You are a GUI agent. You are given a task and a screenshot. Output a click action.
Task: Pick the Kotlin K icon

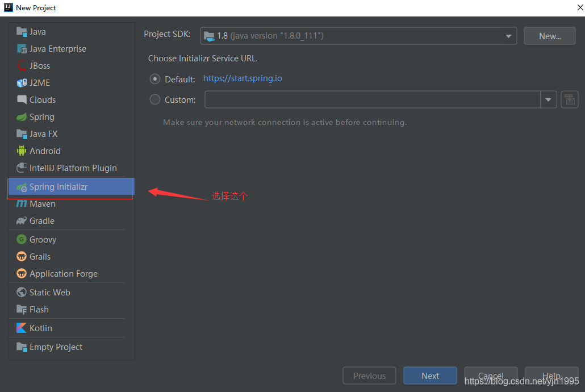(x=22, y=328)
